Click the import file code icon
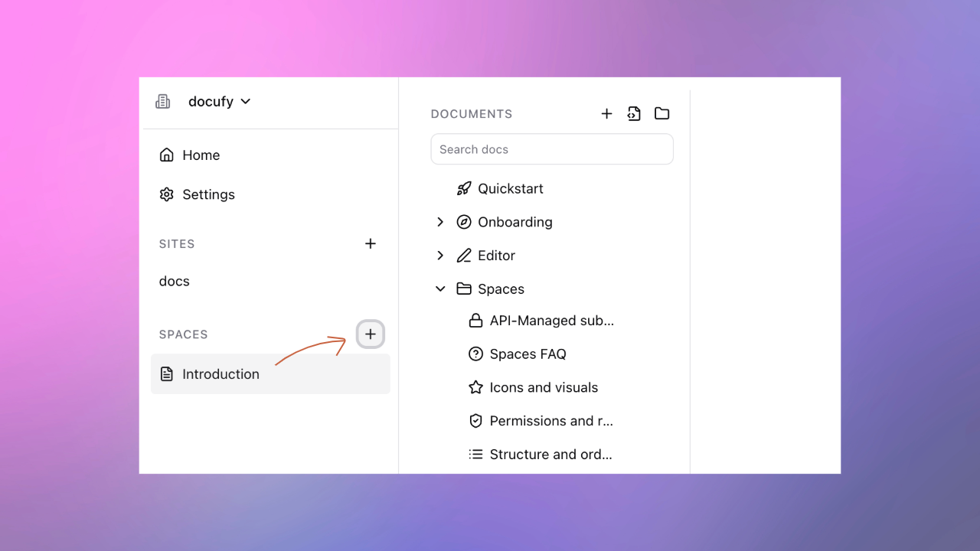 pos(634,114)
